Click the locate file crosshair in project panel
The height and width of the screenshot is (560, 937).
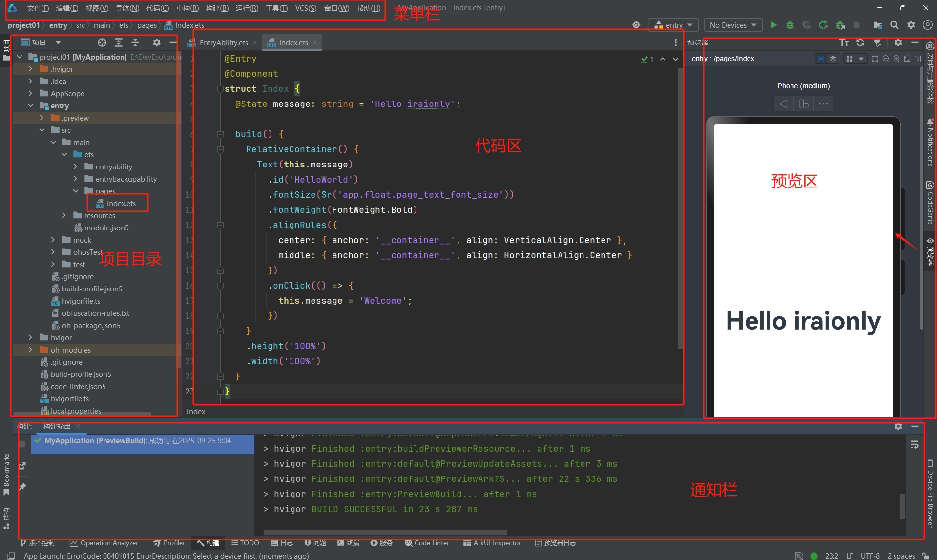pyautogui.click(x=102, y=42)
